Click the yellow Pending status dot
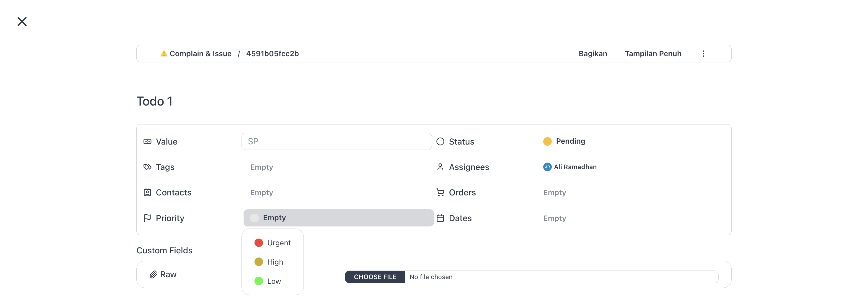This screenshot has width=868, height=298. point(547,141)
